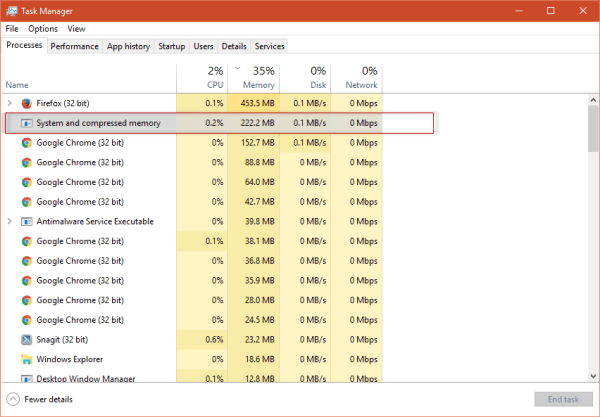Sort processes by the CPU column
Image resolution: width=600 pixels, height=417 pixels.
pos(202,78)
